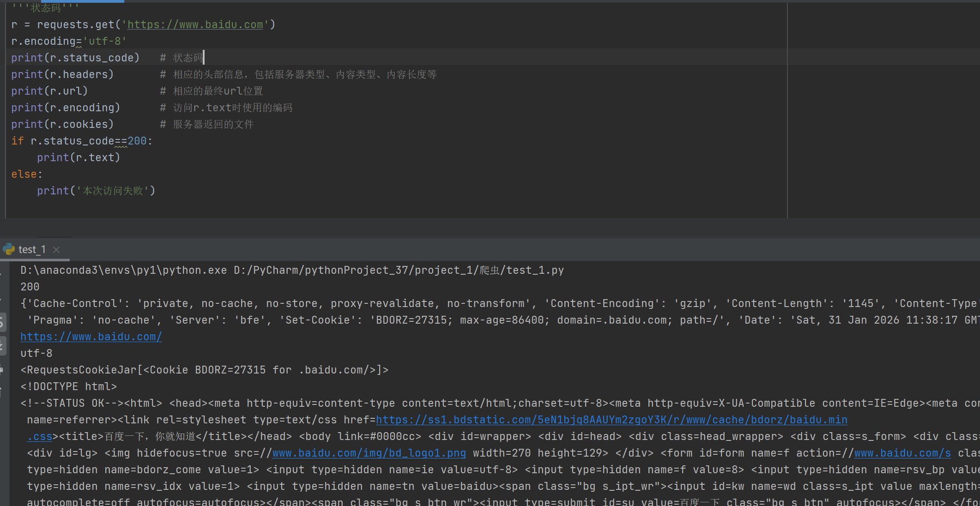Screen dimensions: 980x506
Task: Open the .css link in console
Action: pyautogui.click(x=39, y=437)
